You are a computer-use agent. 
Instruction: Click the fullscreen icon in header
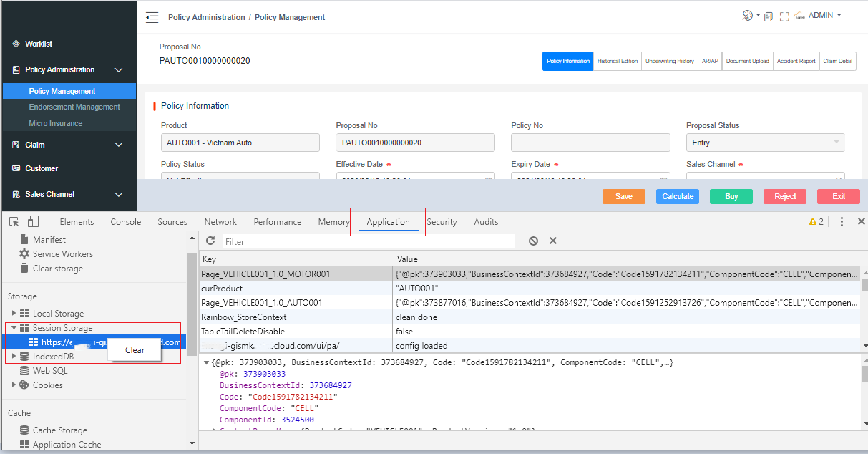[x=784, y=16]
